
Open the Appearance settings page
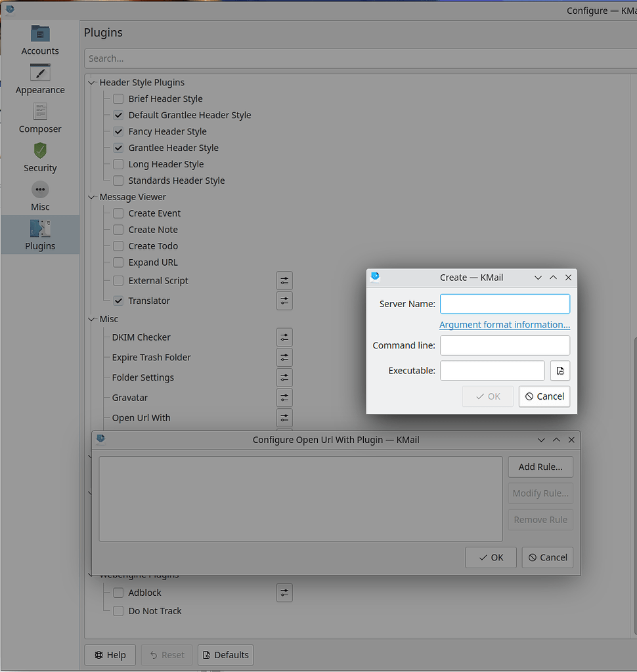(x=40, y=79)
